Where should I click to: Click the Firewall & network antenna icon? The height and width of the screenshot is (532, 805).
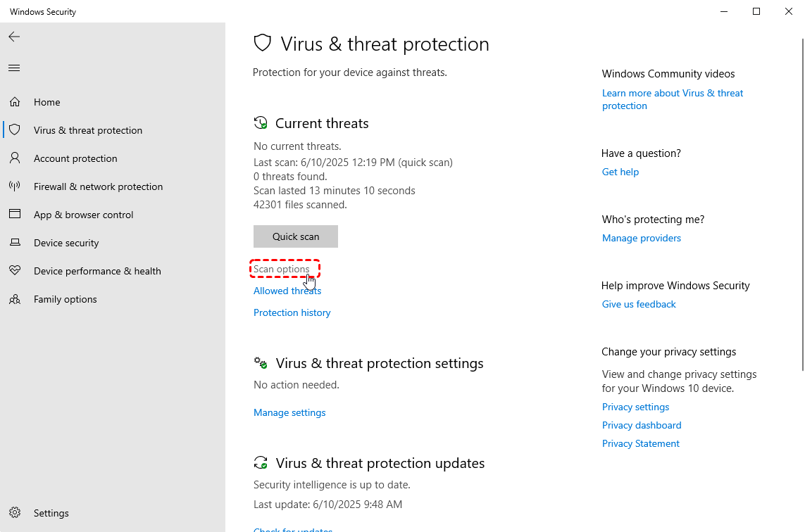(15, 186)
